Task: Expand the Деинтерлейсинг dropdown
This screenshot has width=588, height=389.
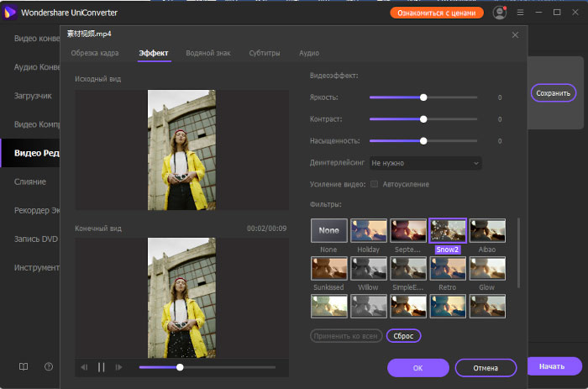Action: (425, 162)
